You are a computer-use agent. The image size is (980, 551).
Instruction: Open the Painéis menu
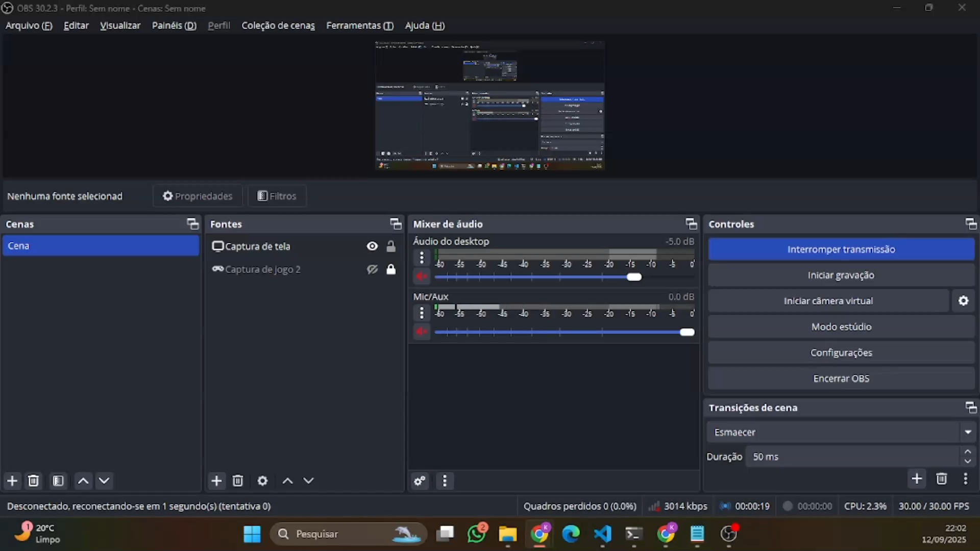pos(174,26)
